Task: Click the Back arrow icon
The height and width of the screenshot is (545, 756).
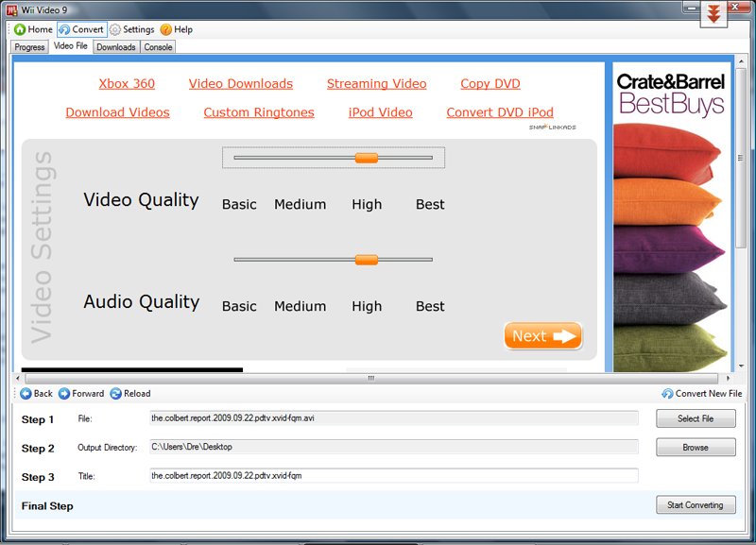Action: pos(26,394)
